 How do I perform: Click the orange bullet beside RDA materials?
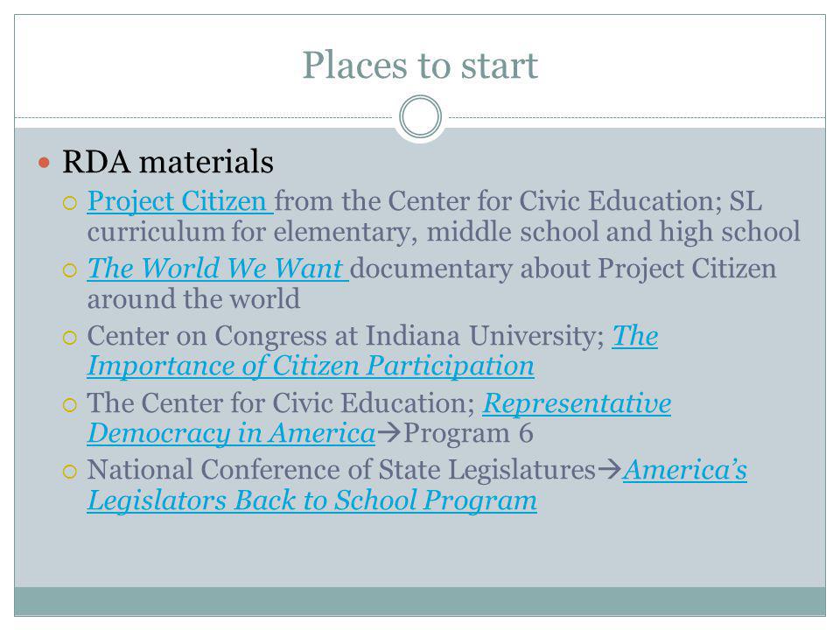44,162
